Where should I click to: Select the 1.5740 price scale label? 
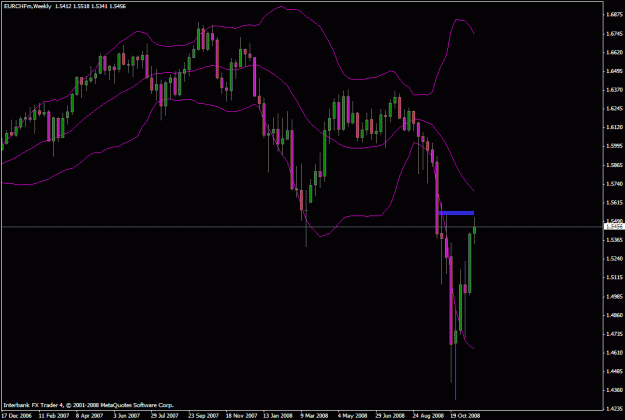coord(614,184)
